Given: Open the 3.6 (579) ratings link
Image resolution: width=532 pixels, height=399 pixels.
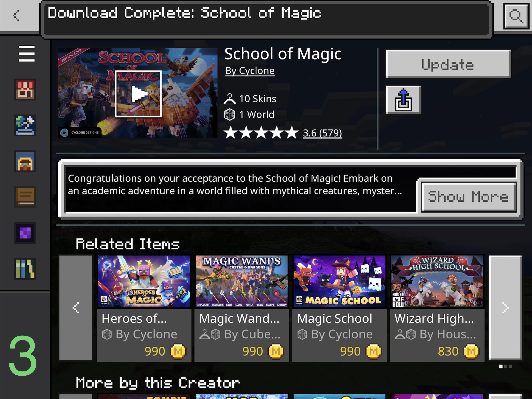Looking at the screenshot, I should click(x=322, y=133).
